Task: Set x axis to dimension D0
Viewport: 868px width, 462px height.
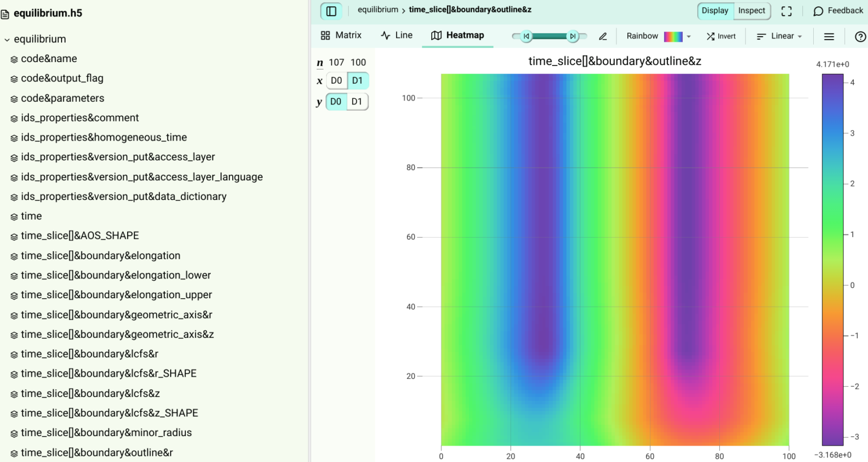Action: coord(336,80)
